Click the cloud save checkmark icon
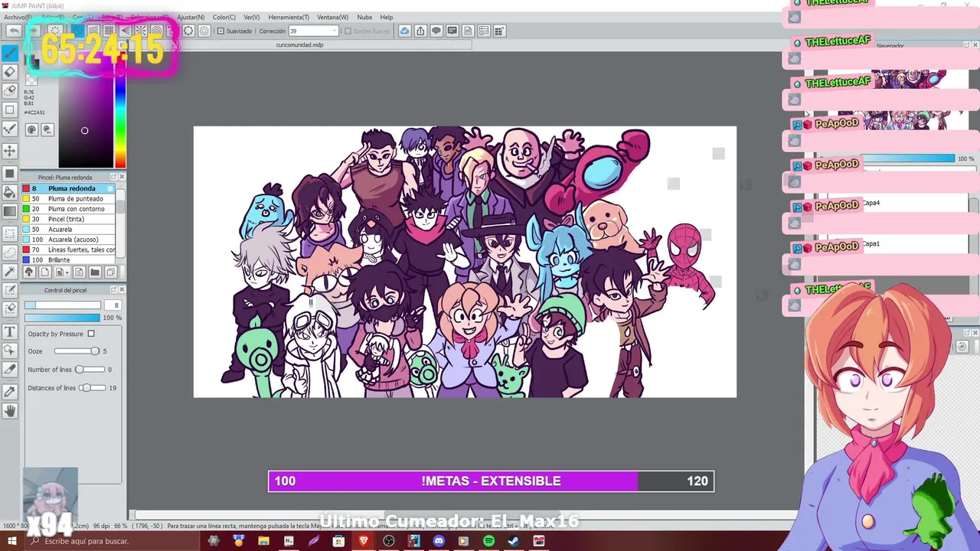 click(404, 31)
